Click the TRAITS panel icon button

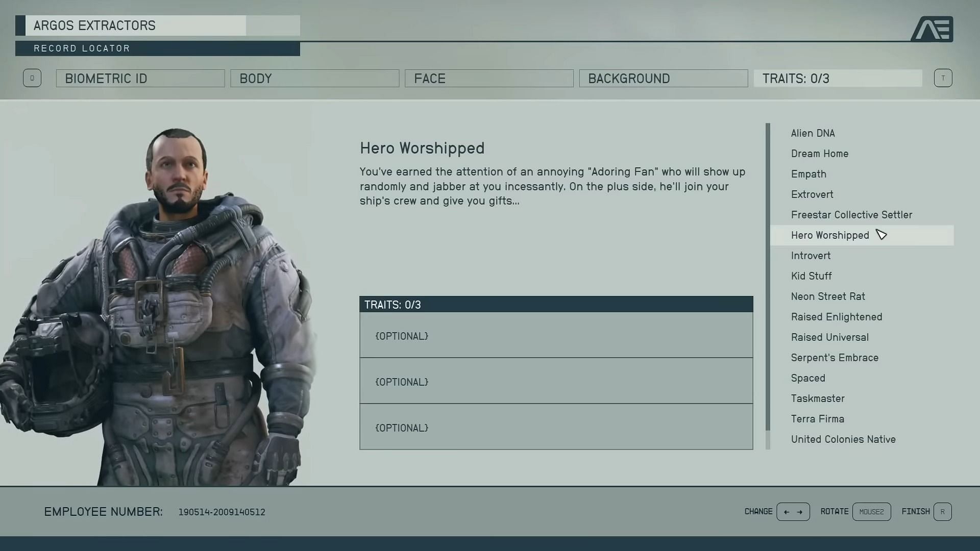942,78
